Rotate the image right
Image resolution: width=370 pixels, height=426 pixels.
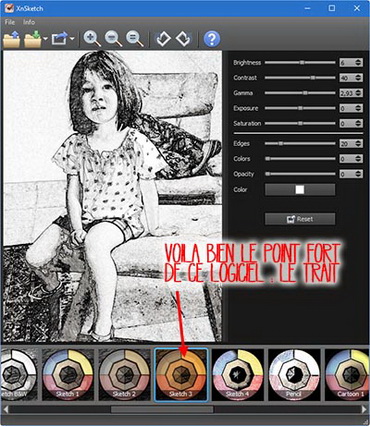[x=183, y=39]
